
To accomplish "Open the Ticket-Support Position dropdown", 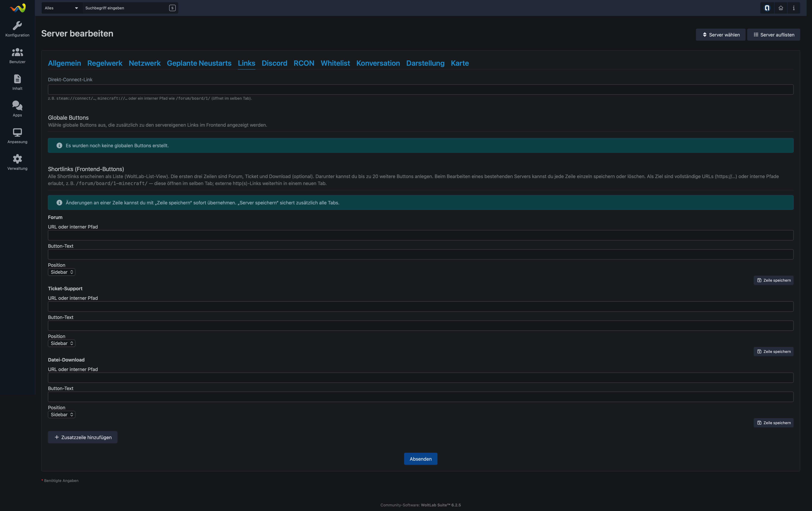I will tap(61, 343).
